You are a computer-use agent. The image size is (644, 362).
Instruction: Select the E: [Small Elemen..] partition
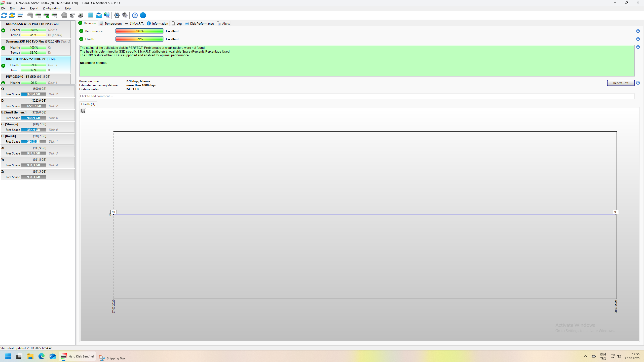pyautogui.click(x=37, y=115)
